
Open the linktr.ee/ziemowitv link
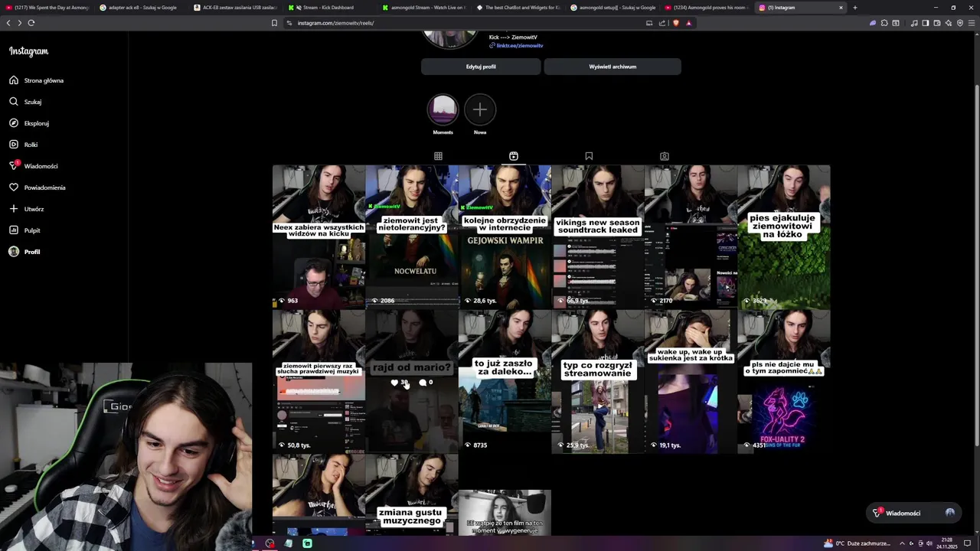[520, 46]
